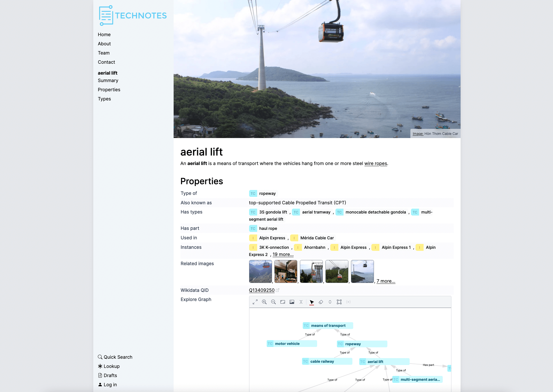This screenshot has height=392, width=553.
Task: Open the wire ropes link
Action: point(376,164)
